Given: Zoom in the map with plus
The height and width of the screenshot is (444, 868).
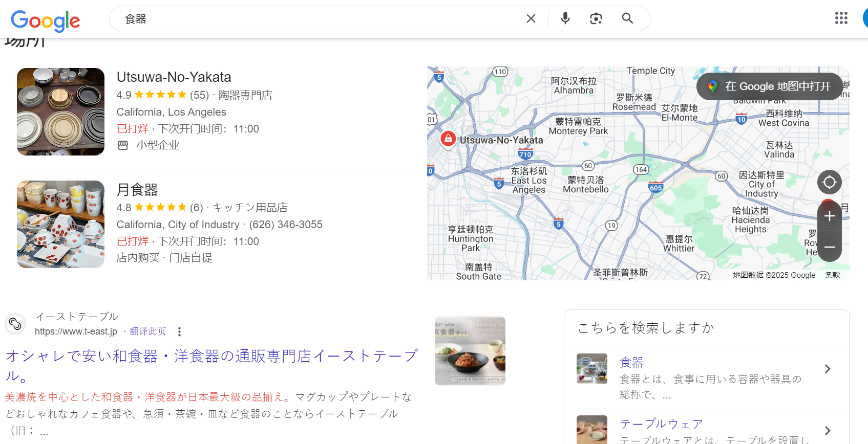Looking at the screenshot, I should [830, 216].
